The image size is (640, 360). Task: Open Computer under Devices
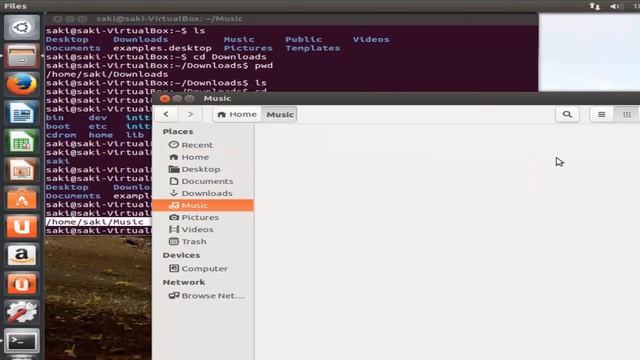click(203, 269)
